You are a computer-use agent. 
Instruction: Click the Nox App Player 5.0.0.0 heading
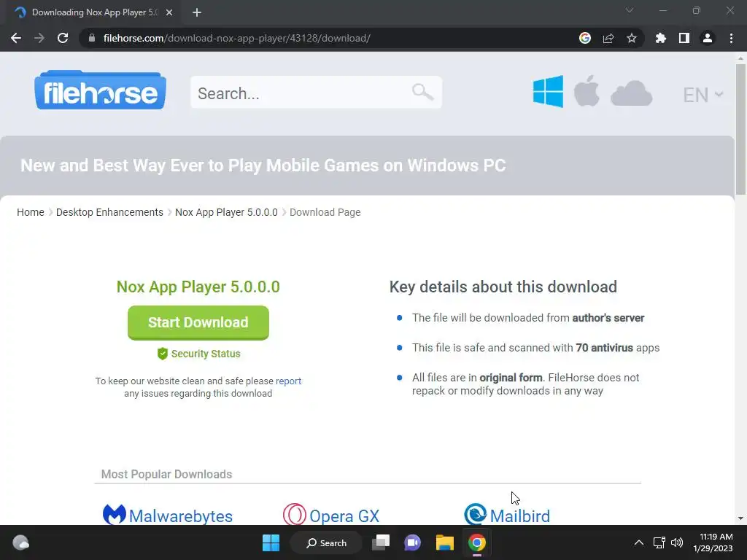pos(198,287)
